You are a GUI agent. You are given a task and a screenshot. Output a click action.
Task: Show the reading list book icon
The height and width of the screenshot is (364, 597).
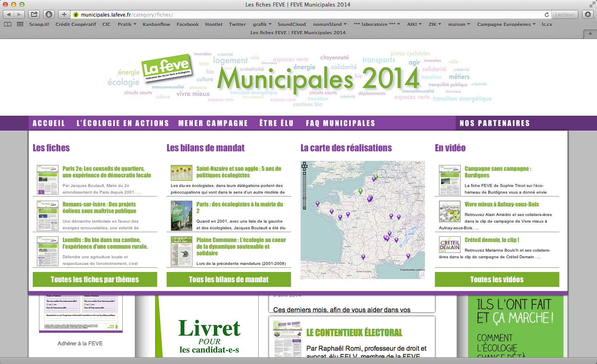coord(8,24)
